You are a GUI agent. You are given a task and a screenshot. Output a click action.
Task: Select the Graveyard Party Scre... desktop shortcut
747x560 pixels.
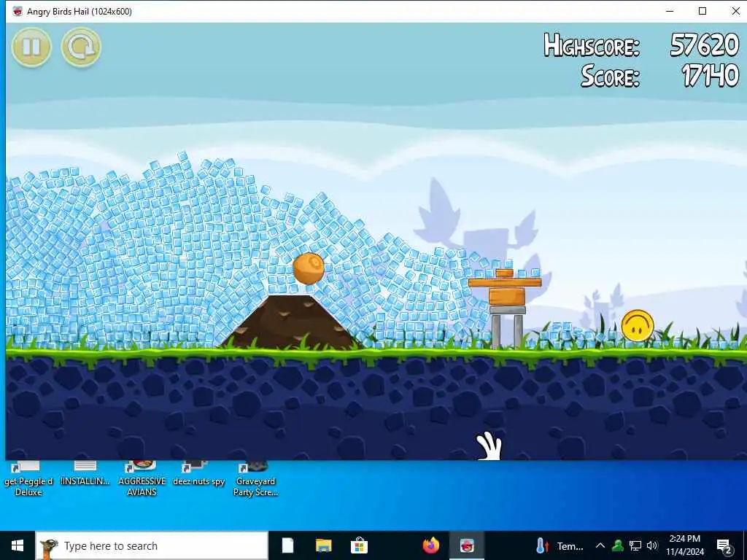pyautogui.click(x=255, y=478)
